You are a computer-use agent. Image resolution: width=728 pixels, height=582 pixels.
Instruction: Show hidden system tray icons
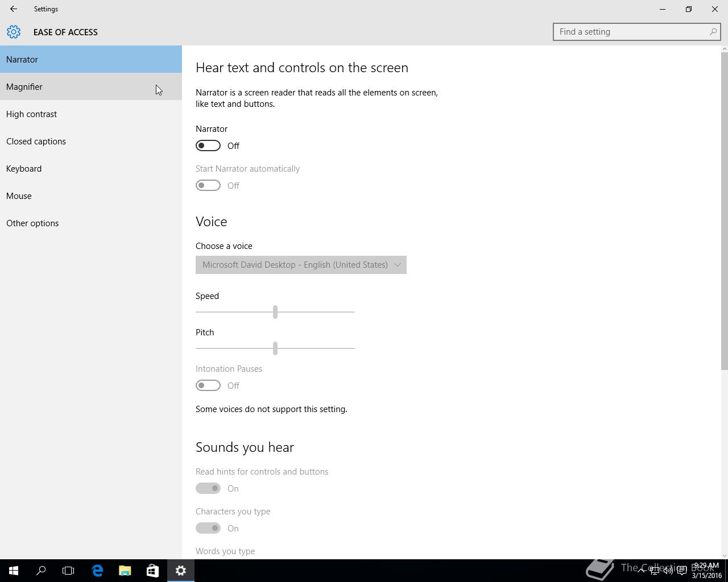tap(641, 571)
